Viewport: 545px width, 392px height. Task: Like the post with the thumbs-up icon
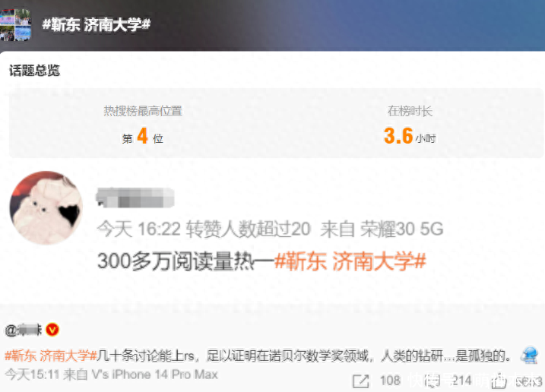coord(499,381)
